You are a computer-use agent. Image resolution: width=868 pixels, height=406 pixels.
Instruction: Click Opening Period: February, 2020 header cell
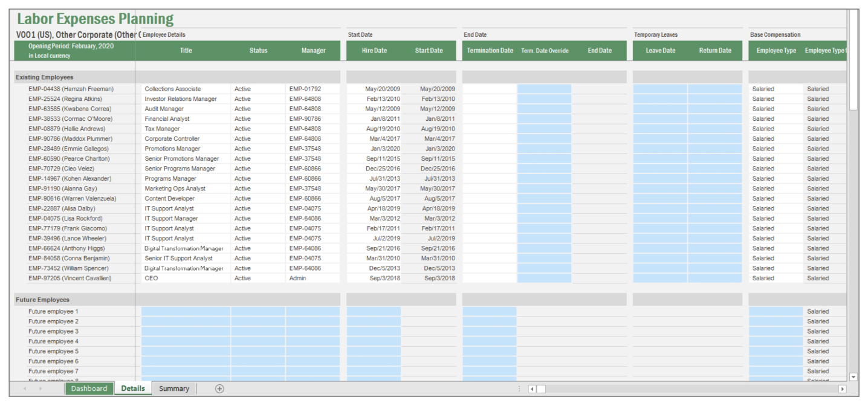[x=74, y=51]
